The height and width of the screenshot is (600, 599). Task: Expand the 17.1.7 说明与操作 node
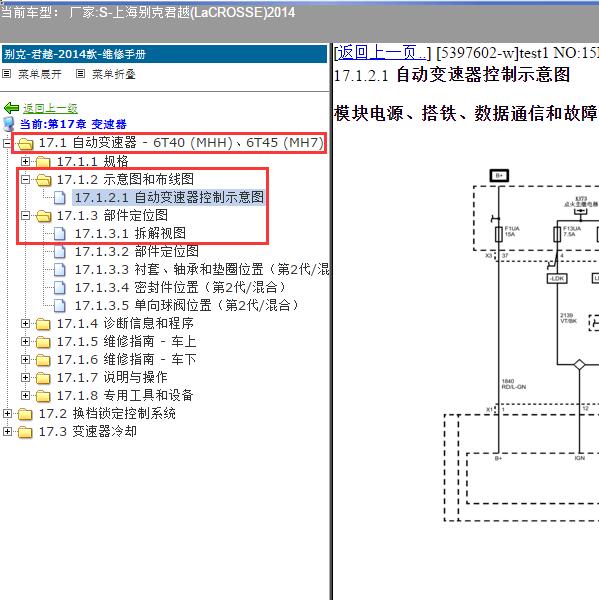point(25,378)
